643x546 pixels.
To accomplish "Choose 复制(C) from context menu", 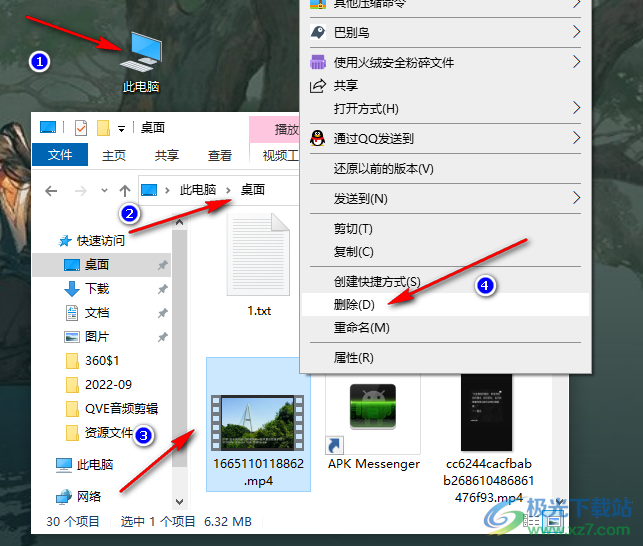I will pyautogui.click(x=445, y=251).
